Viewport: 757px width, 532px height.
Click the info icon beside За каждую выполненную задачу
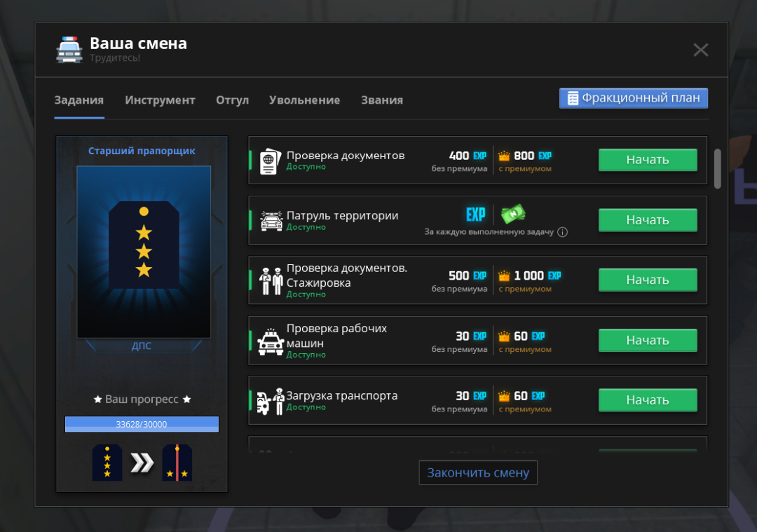point(562,232)
